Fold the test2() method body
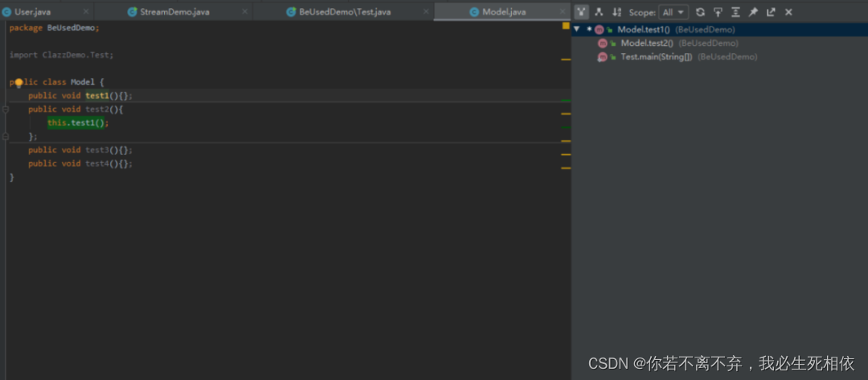 click(6, 109)
